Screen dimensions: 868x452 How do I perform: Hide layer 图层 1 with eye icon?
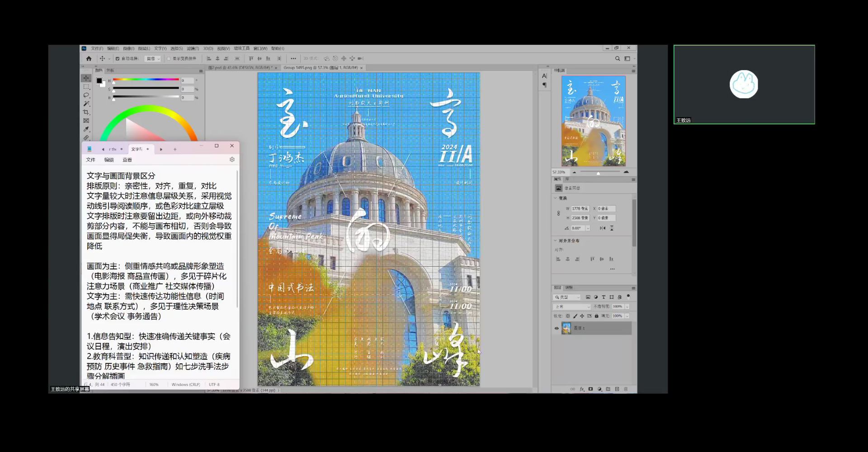tap(557, 328)
